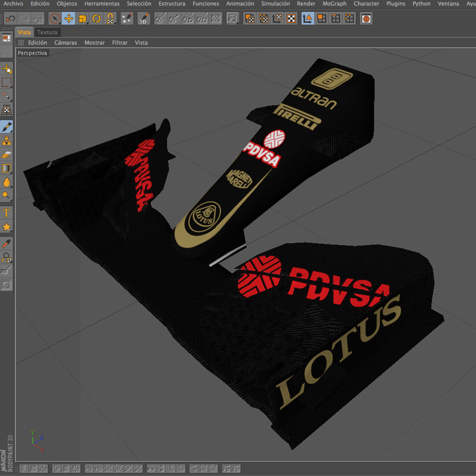Switch to the Vista tab
Image resolution: width=476 pixels, height=476 pixels.
(24, 32)
